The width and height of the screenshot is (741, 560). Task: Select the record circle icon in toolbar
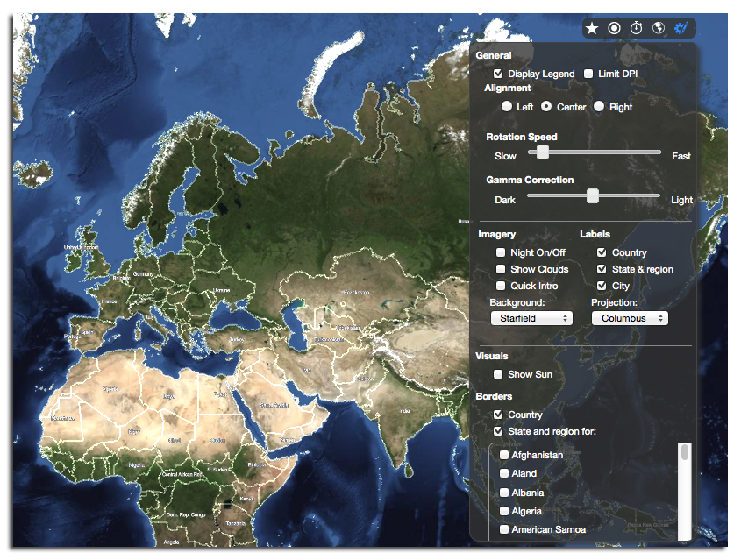[x=615, y=27]
